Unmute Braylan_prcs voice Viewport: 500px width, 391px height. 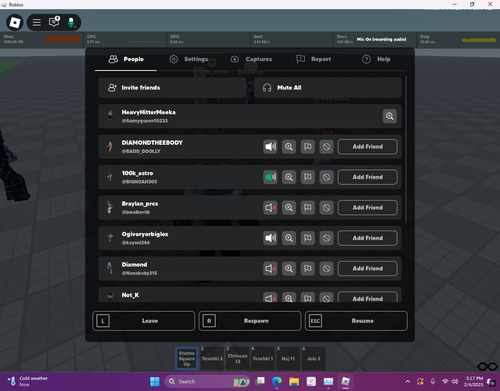pos(270,208)
